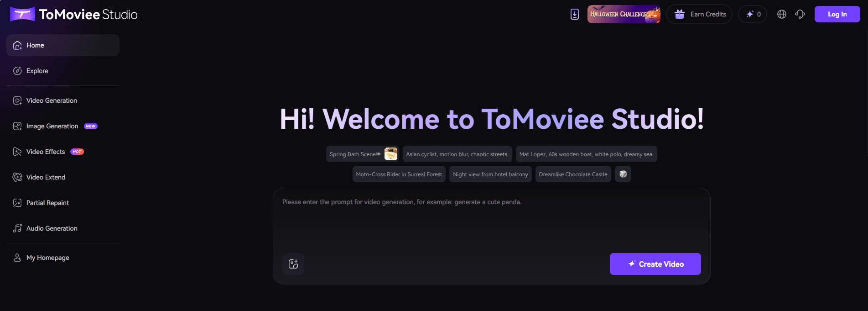
Task: Select Asian cyclist motion blur prompt chip
Action: [x=457, y=154]
